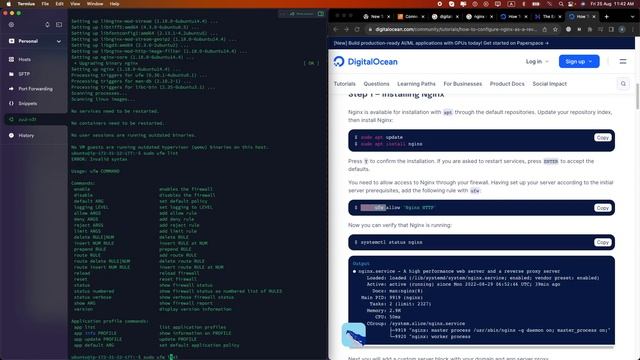This screenshot has height=360, width=640.
Task: Copy the ufw allow 'Nginx HTTP' command
Action: [x=602, y=208]
